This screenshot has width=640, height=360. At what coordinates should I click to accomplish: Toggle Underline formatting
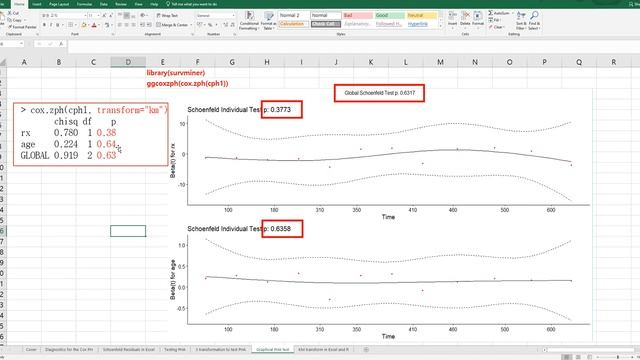(x=58, y=25)
